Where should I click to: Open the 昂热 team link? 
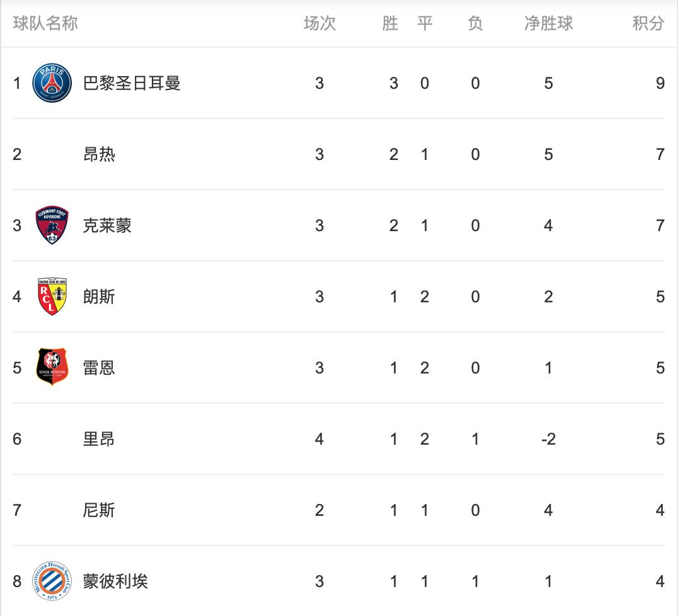(99, 154)
